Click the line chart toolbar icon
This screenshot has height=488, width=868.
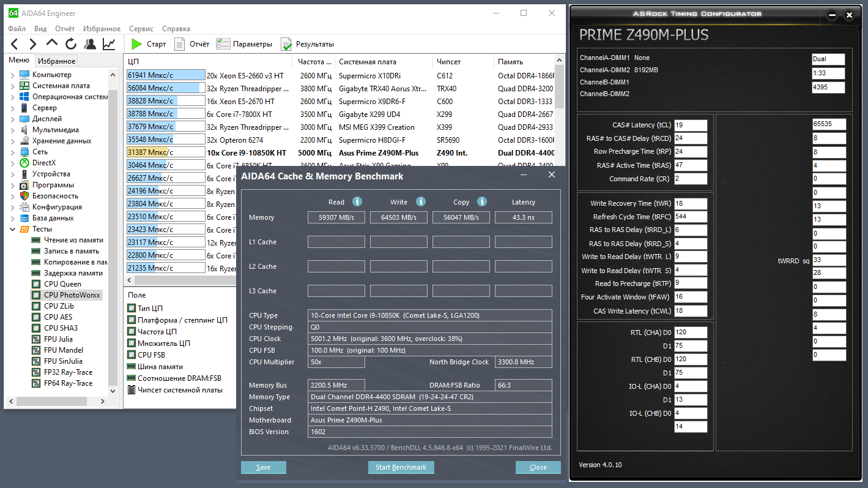(x=109, y=44)
